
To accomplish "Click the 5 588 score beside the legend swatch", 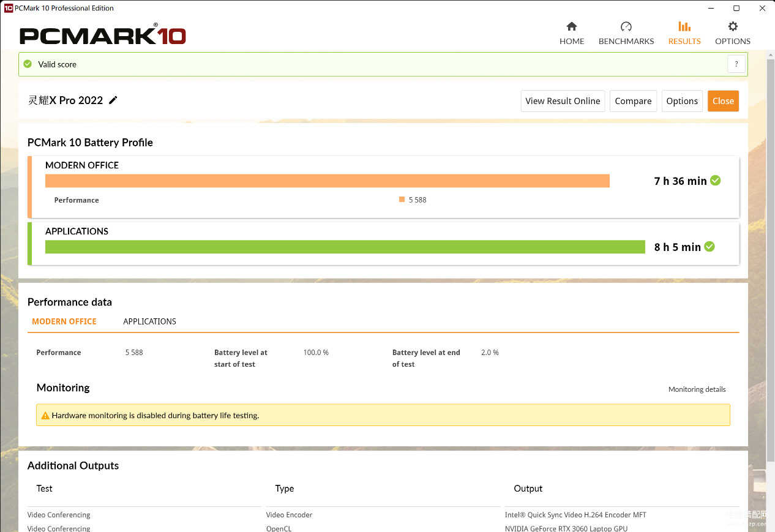I will 417,200.
